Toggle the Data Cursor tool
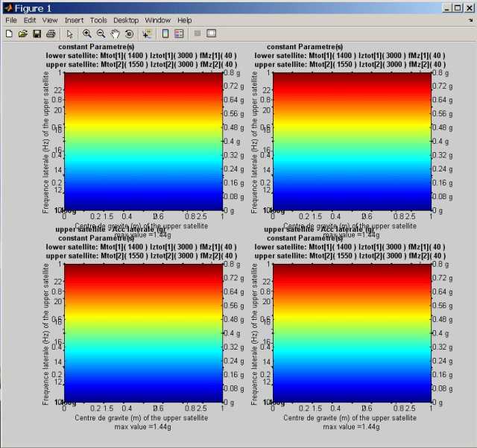The image size is (477, 448). point(147,34)
